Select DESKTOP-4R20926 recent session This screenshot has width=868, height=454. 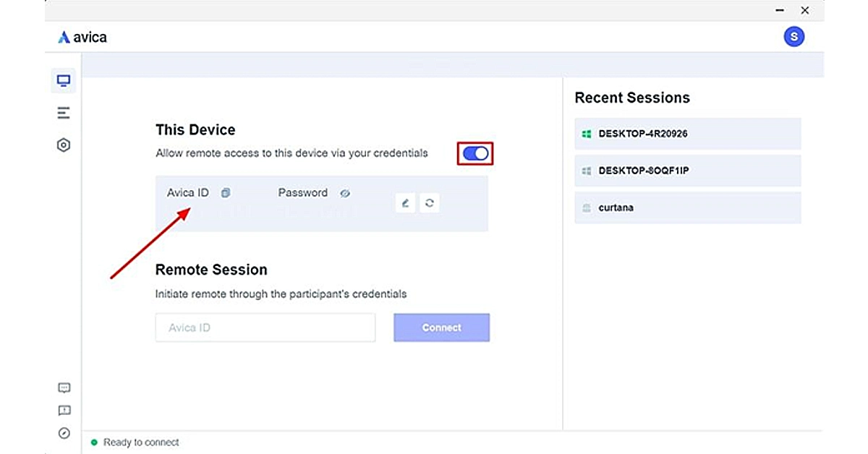(x=688, y=134)
